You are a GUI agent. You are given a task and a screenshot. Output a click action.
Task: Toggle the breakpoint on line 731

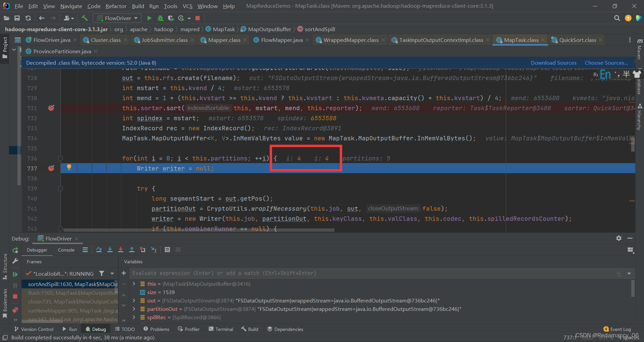coord(51,108)
